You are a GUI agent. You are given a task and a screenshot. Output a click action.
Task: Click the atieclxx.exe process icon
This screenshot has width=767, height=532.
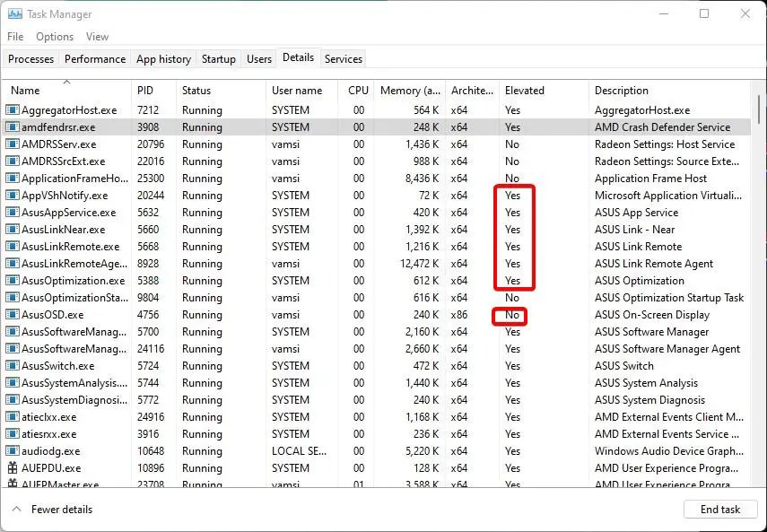point(13,417)
